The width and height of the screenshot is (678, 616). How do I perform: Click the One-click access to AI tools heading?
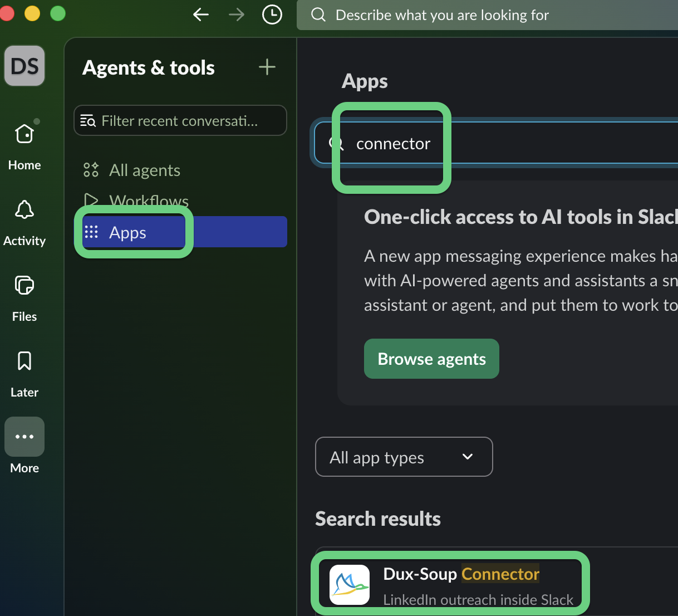tap(520, 217)
